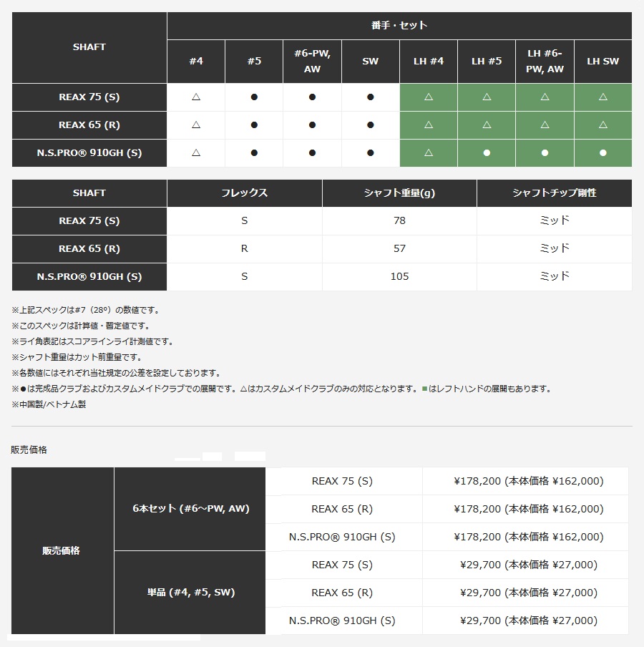The height and width of the screenshot is (647, 644).
Task: Click ¥178,200 price for N.S.PRO 910GH set
Action: [x=529, y=537]
